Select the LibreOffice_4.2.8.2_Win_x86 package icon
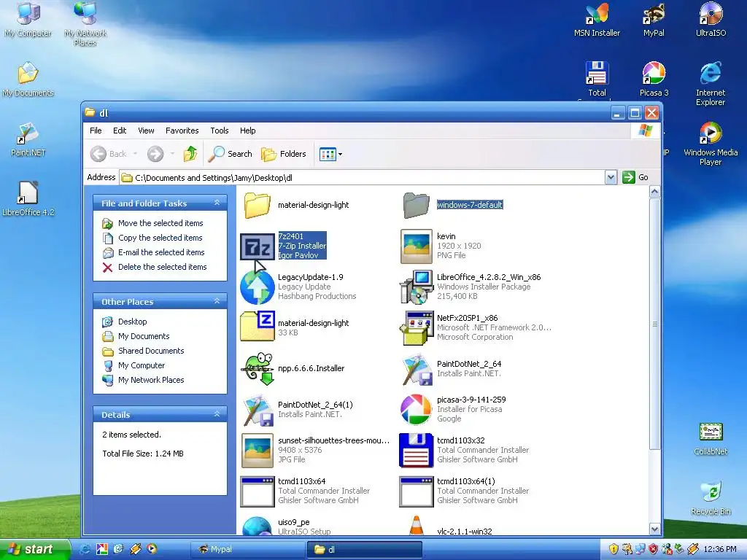 (416, 287)
